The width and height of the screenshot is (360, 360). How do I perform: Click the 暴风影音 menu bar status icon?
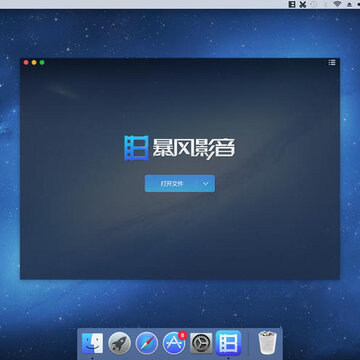point(292,4)
